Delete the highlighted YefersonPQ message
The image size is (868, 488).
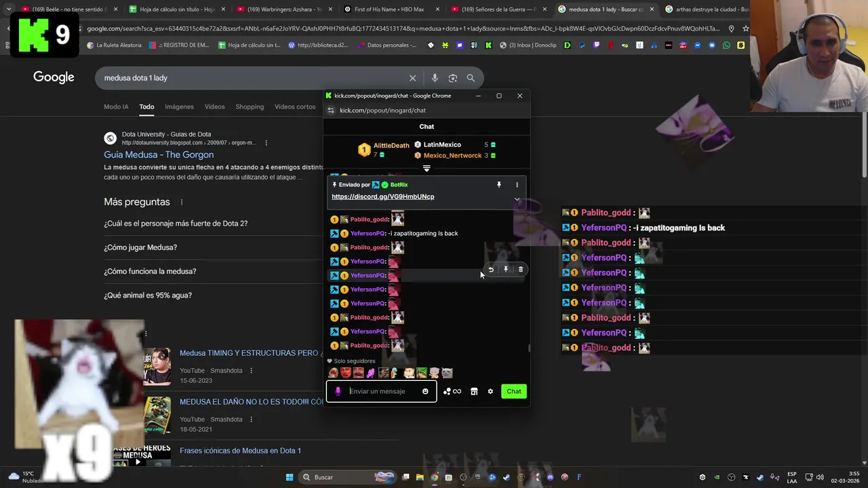point(521,270)
